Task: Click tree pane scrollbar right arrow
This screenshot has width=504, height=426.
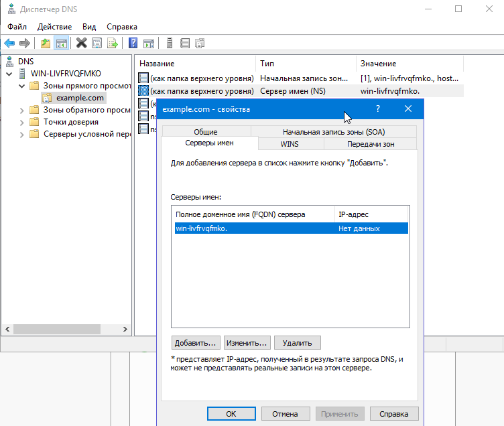Action: [125, 329]
